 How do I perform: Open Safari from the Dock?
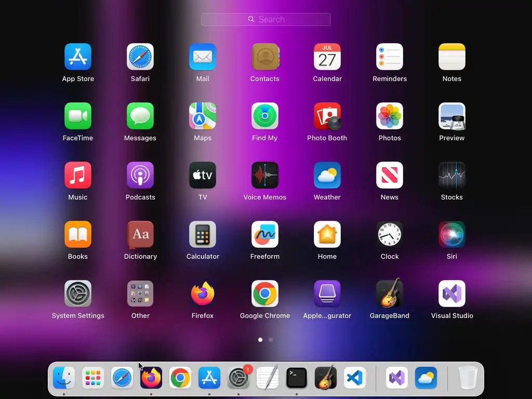[122, 378]
